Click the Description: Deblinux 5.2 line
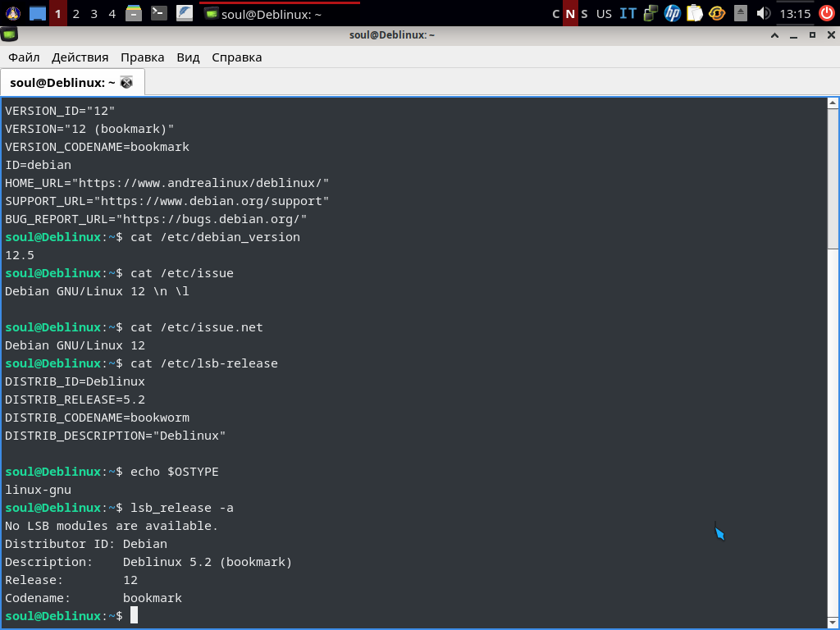The width and height of the screenshot is (840, 630). (148, 562)
